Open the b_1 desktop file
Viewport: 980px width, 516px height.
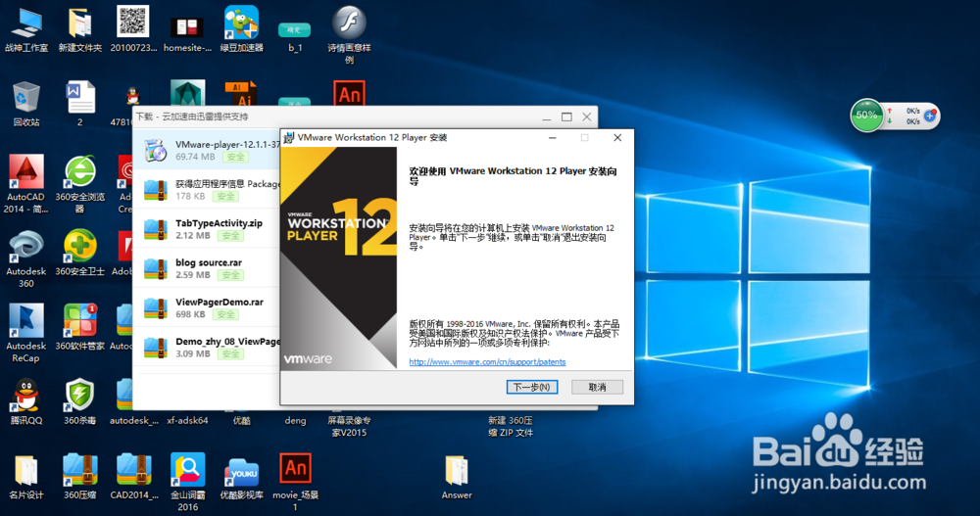point(295,36)
